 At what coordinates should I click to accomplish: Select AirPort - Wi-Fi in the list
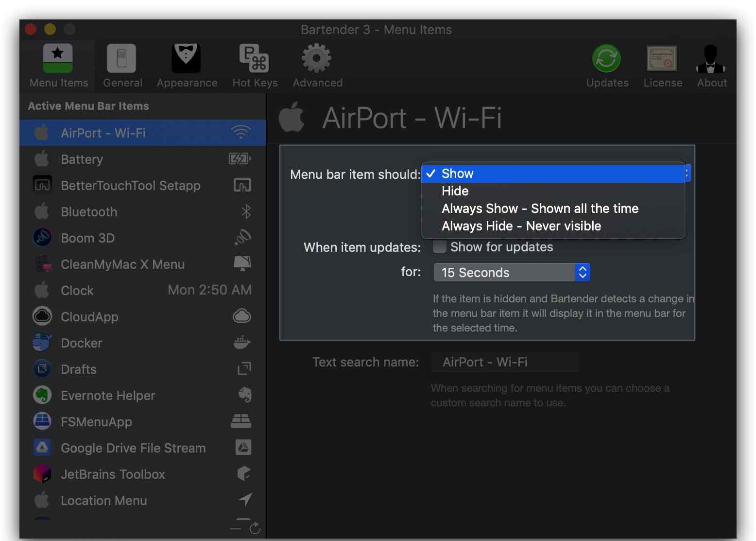tap(142, 133)
